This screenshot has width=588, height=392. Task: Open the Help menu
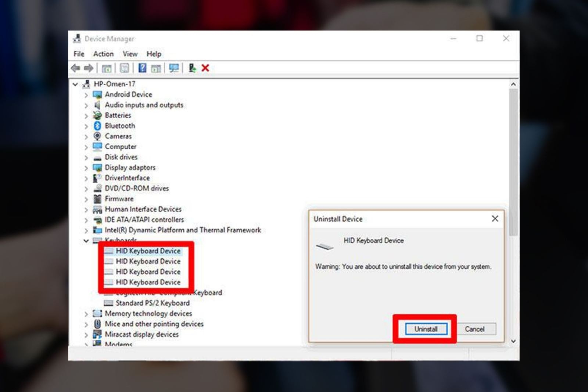point(154,54)
